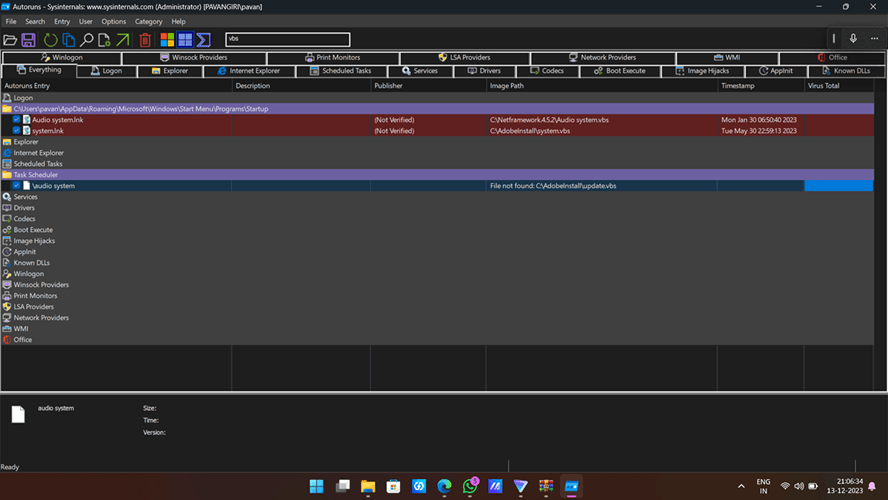Click the Save toolbar icon

coord(28,40)
